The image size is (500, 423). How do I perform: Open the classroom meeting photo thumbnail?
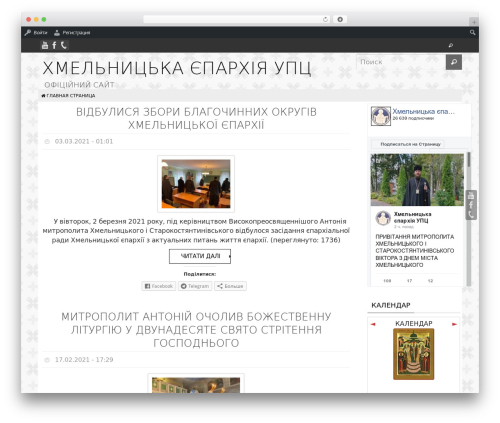point(196,184)
